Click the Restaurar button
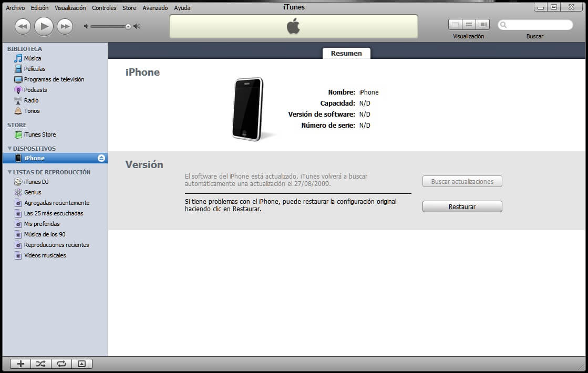Image resolution: width=588 pixels, height=373 pixels. point(462,206)
